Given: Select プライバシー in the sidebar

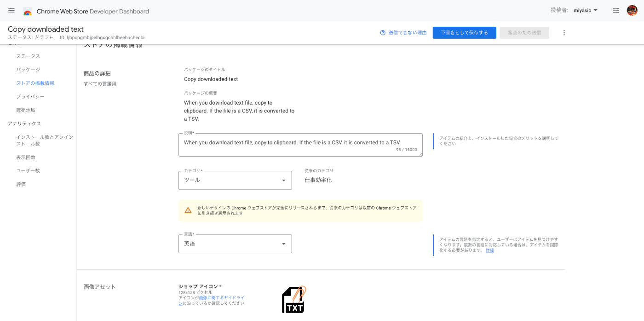Looking at the screenshot, I should 30,97.
